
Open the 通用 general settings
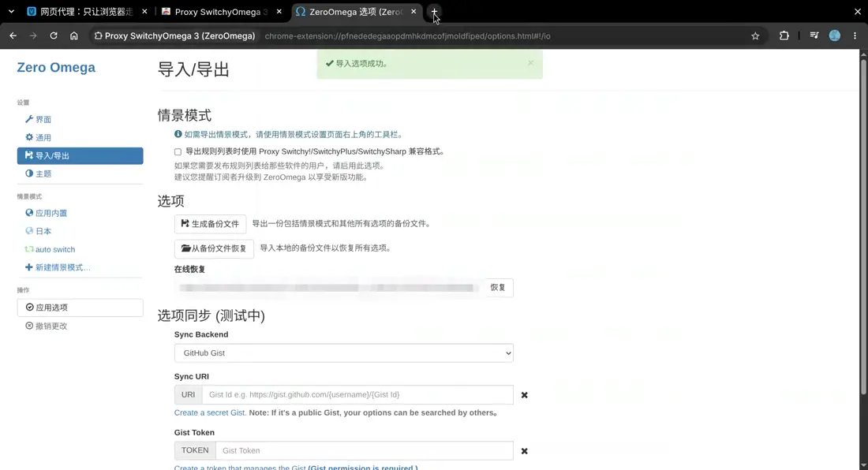click(38, 138)
